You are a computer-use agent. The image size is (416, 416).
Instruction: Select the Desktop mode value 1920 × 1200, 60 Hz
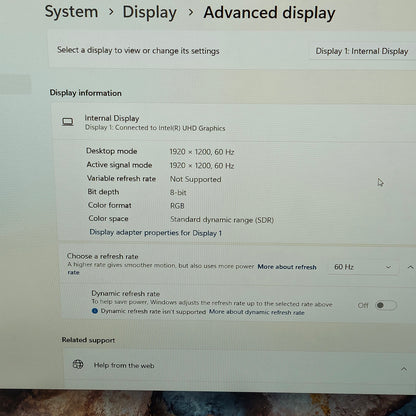point(202,152)
